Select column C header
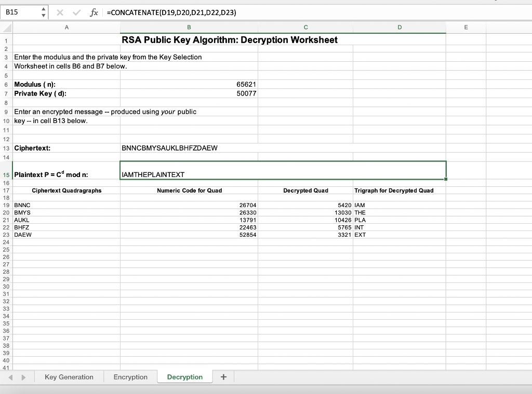This screenshot has height=394, width=532. (305, 27)
